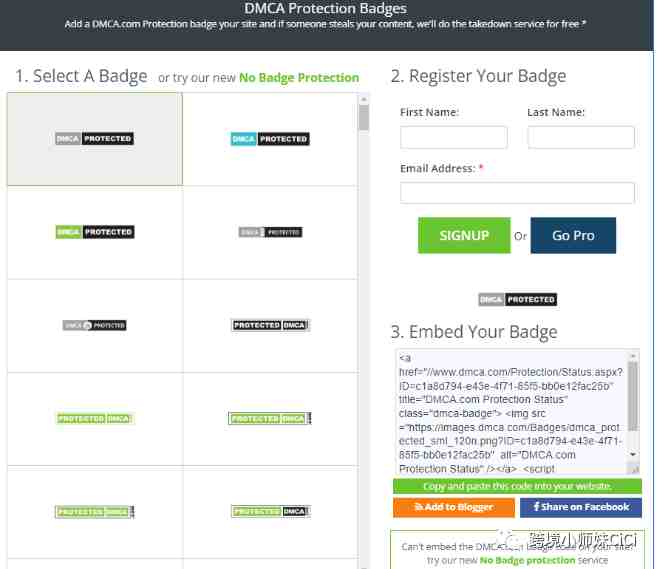Click the green SIGNUP button

(x=464, y=235)
